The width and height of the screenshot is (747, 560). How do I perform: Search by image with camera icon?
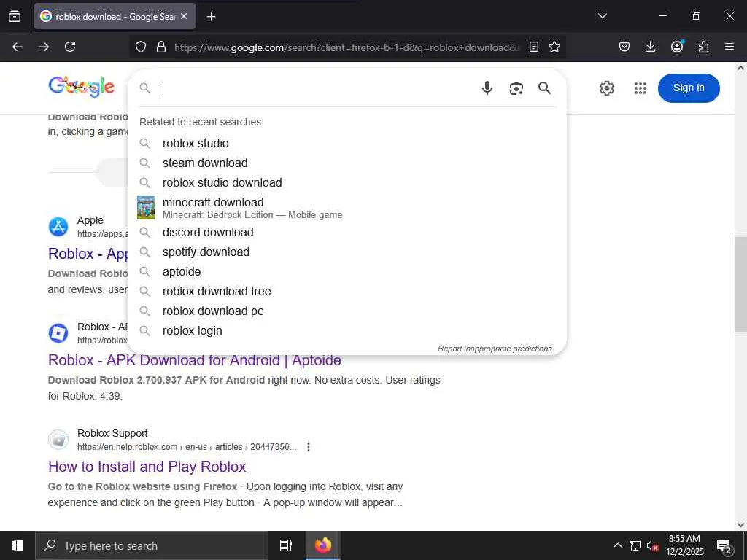pos(516,88)
